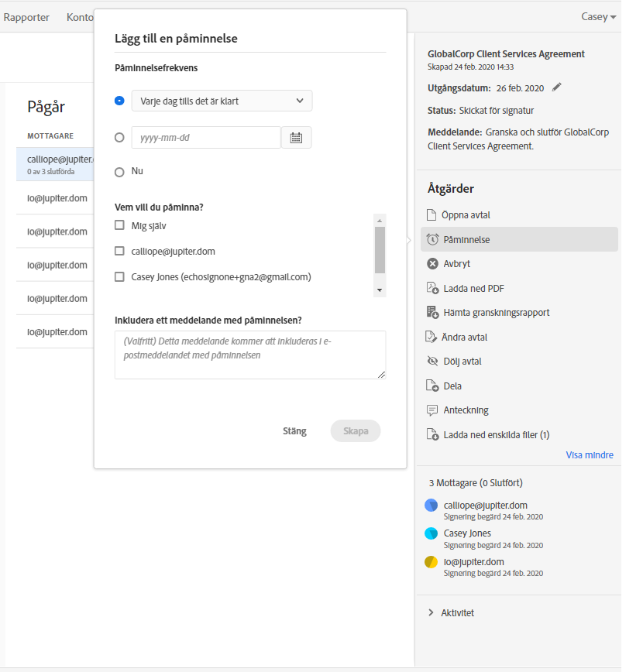643x672 pixels.
Task: Click the Dölj avtal eye icon
Action: (x=432, y=362)
